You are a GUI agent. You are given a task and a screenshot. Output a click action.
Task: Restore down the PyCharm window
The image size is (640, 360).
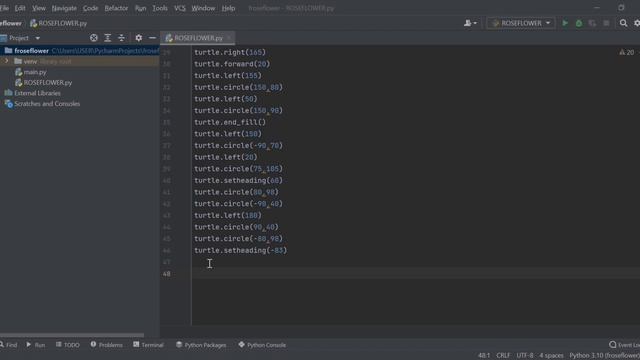621,8
